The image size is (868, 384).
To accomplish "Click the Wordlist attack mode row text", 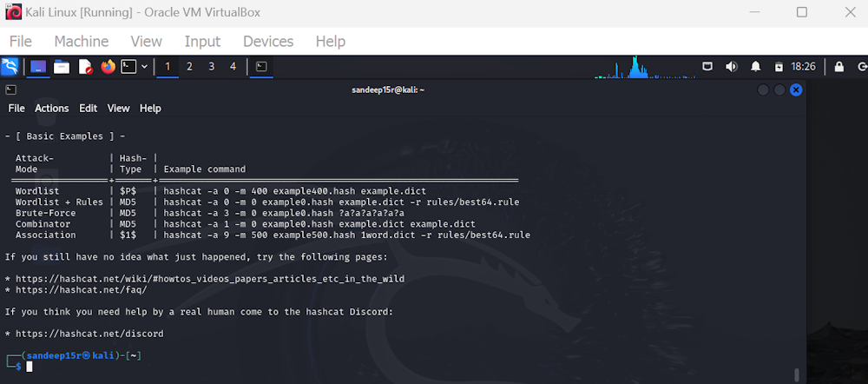I will (37, 191).
